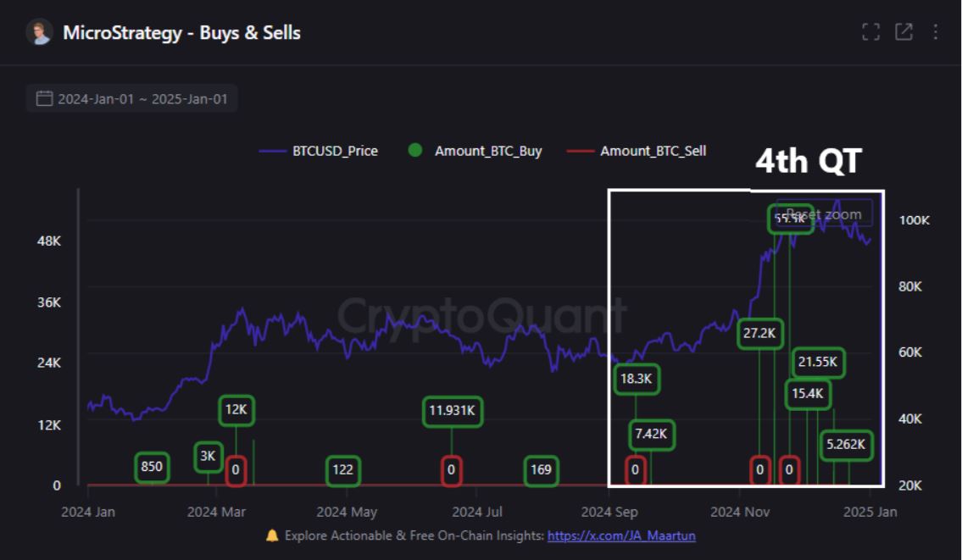This screenshot has width=962, height=560.
Task: Select the 5.262K buy data label
Action: point(846,445)
